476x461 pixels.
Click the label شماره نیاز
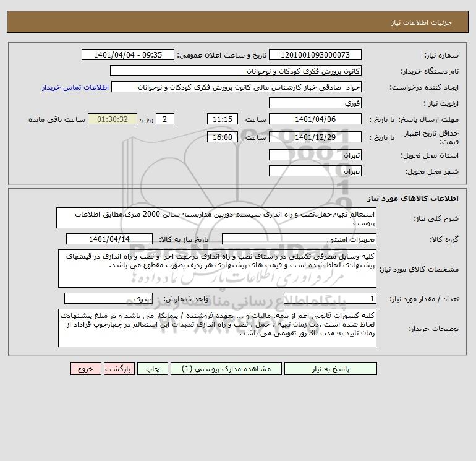click(441, 55)
